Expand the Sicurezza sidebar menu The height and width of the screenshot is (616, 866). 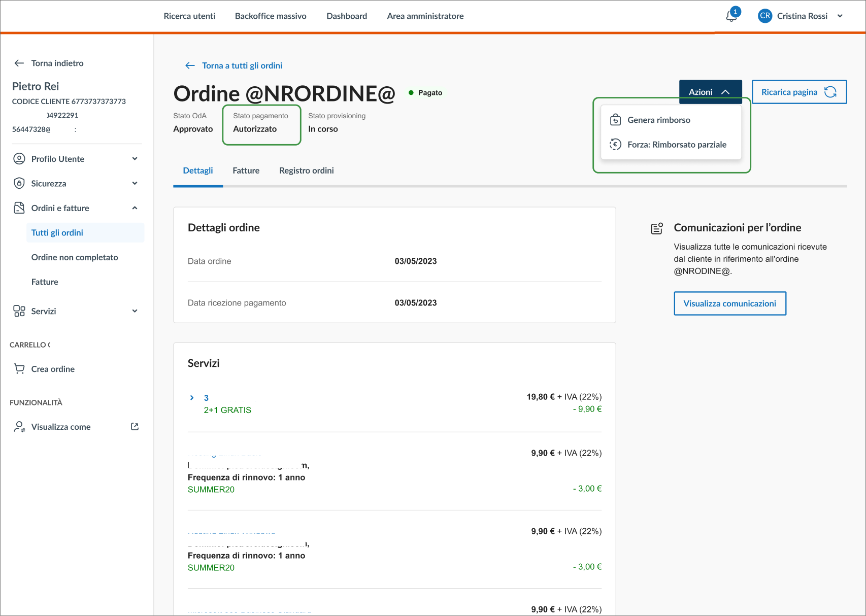135,183
